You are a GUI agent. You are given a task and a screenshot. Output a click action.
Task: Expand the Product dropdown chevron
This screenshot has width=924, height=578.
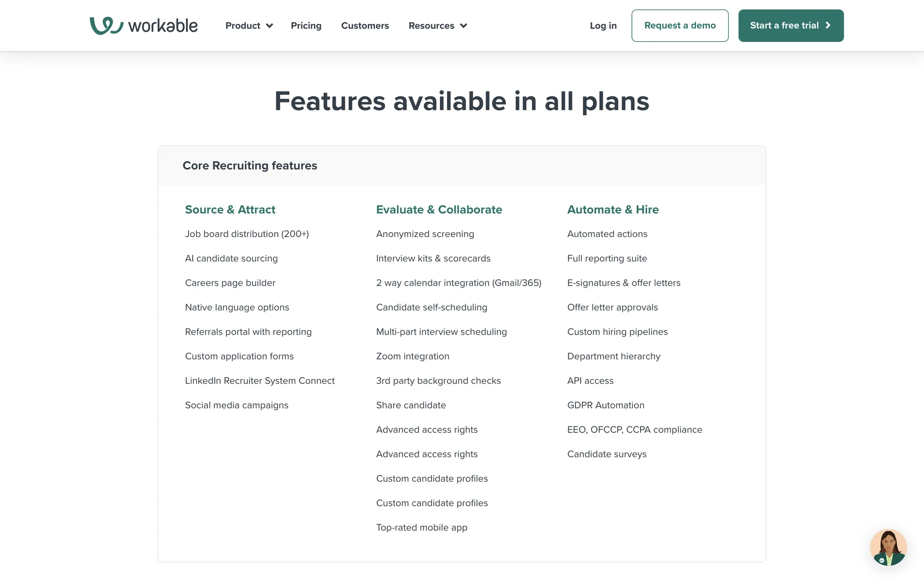point(269,26)
